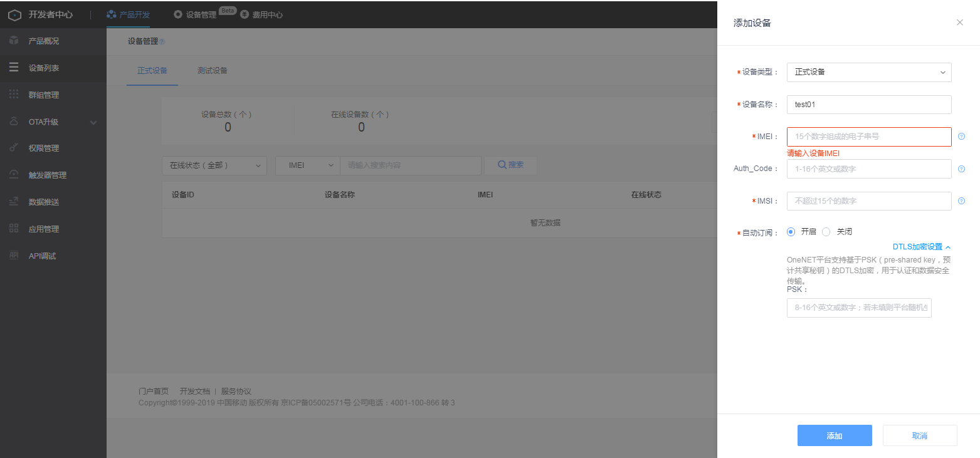
Task: Close the 添加设备 panel with X
Action: 959,23
